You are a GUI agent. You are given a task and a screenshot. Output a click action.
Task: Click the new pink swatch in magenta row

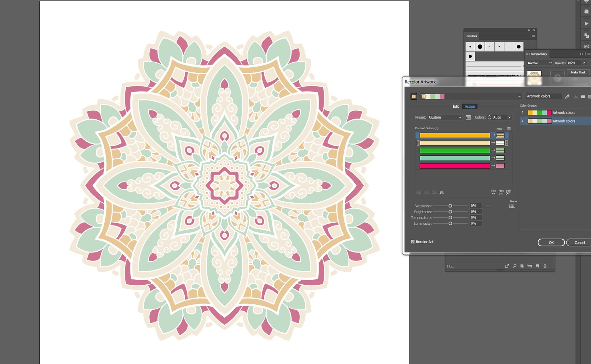pyautogui.click(x=500, y=166)
